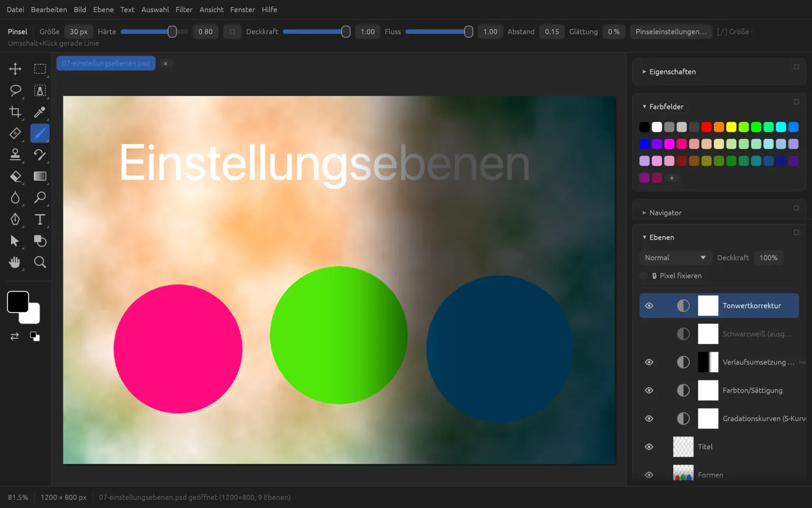Open the Ebene menu
Viewport: 812px width, 508px height.
click(x=103, y=10)
